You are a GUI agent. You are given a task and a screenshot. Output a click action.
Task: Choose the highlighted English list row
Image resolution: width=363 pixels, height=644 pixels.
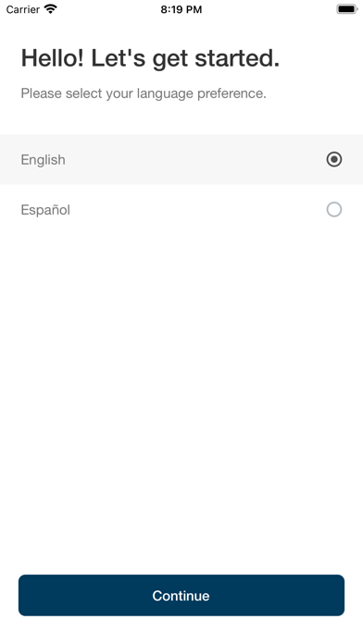181,159
